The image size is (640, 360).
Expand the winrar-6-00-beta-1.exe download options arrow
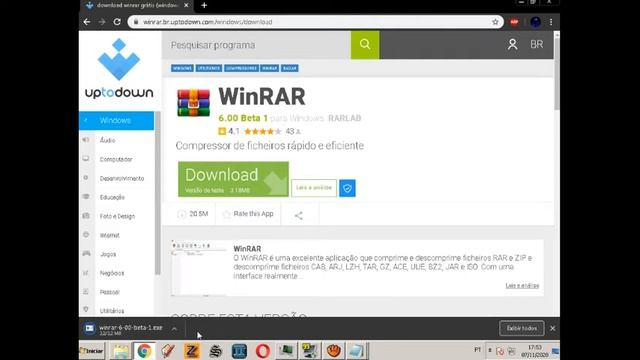point(174,329)
